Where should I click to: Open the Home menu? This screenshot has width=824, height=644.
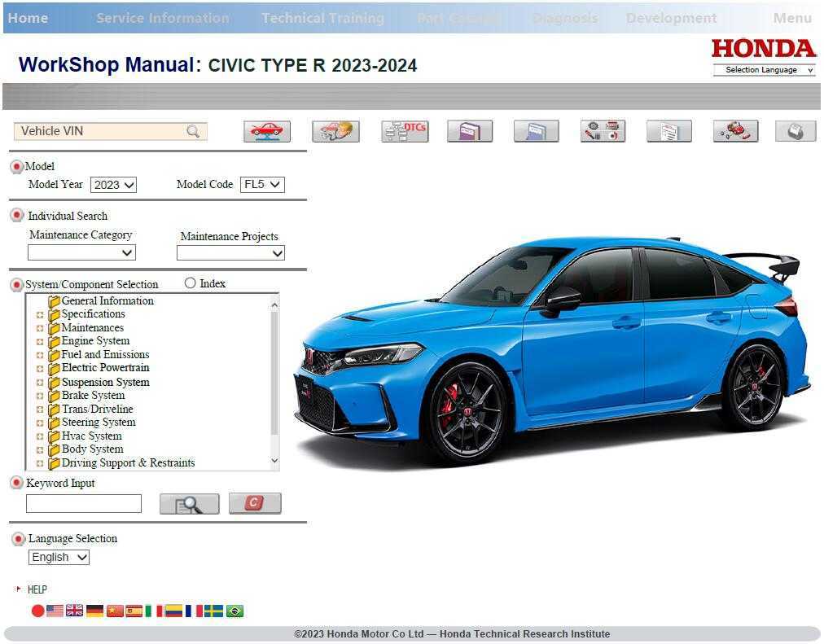click(x=28, y=18)
